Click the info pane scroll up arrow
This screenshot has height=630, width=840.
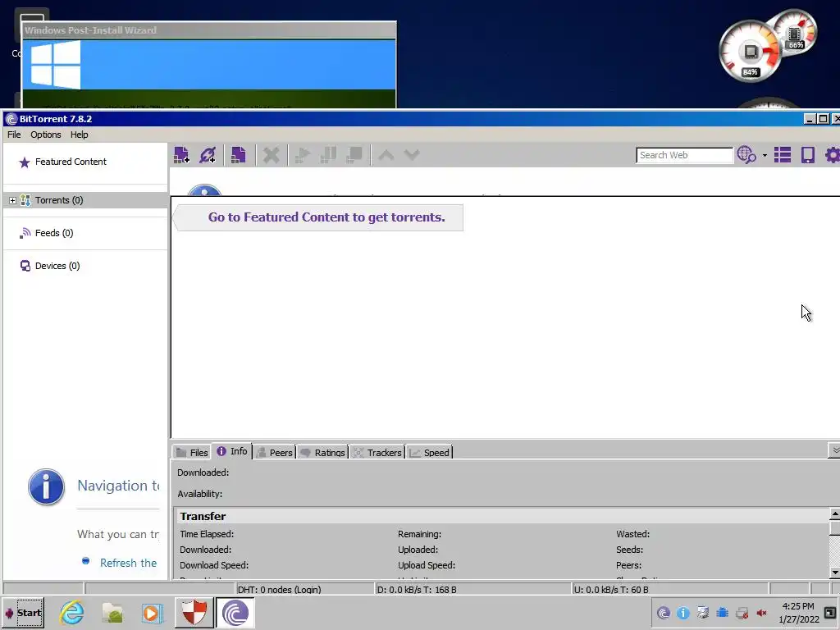(x=834, y=514)
